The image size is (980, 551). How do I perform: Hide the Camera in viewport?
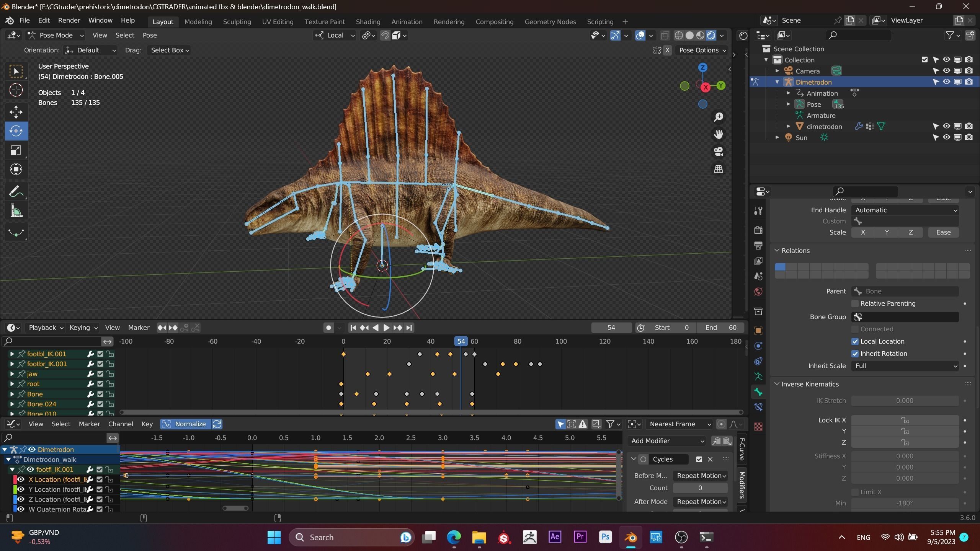[x=946, y=71]
